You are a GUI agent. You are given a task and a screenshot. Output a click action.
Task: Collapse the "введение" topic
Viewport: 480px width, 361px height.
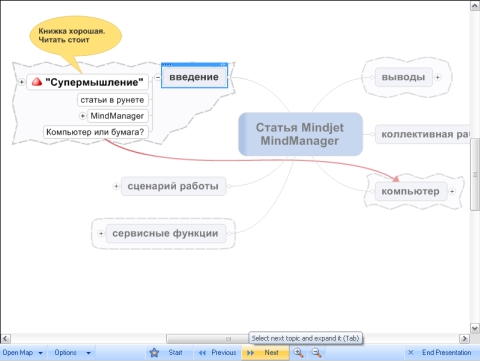click(x=157, y=77)
